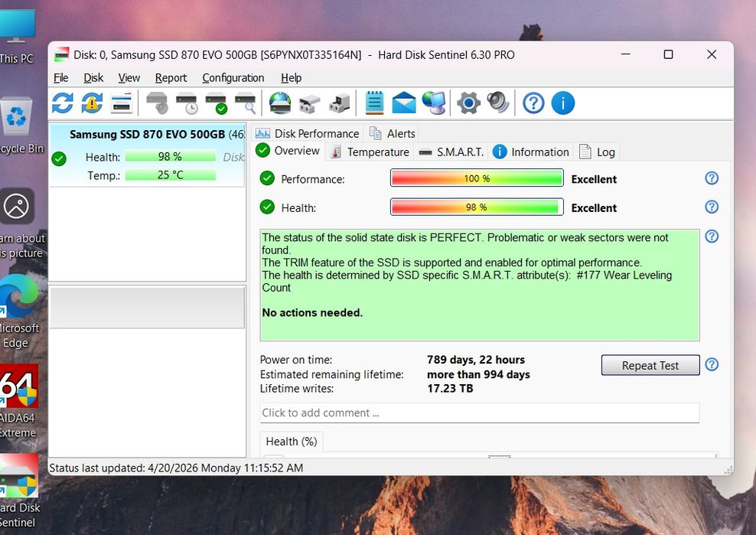
Task: Click help icon beside the status text box
Action: pyautogui.click(x=712, y=236)
